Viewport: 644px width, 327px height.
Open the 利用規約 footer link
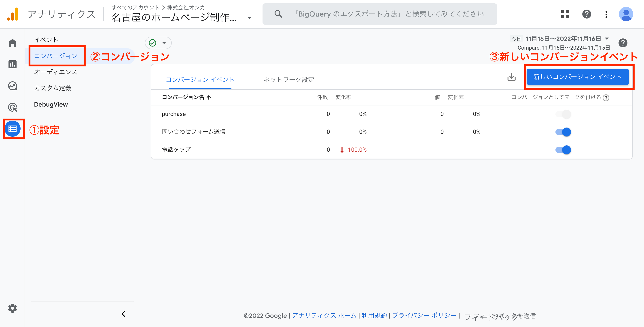374,316
